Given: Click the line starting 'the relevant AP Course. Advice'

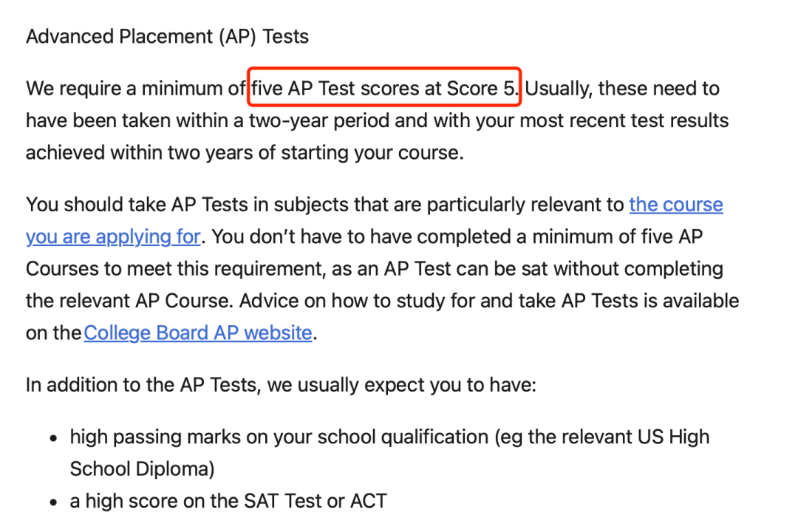Looking at the screenshot, I should (x=382, y=301).
